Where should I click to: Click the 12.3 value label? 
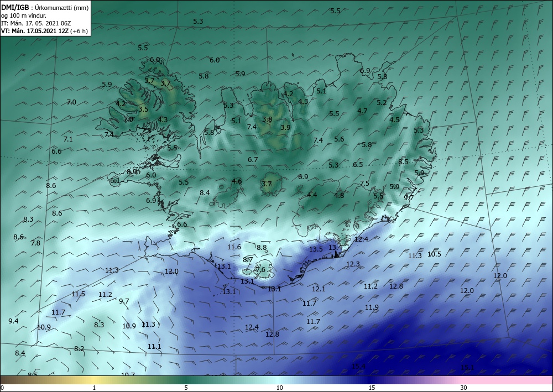pyautogui.click(x=353, y=264)
